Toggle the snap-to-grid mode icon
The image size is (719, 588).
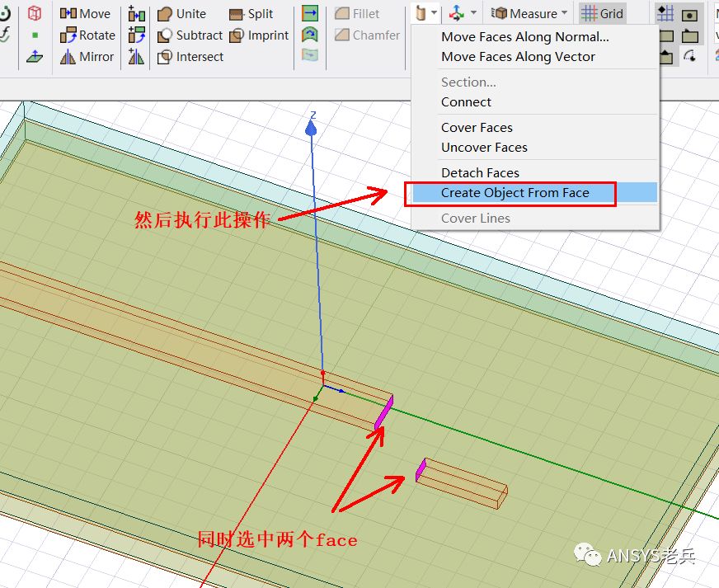(x=665, y=14)
